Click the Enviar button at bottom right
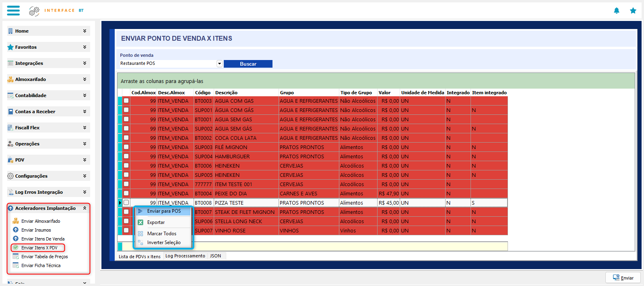This screenshot has height=286, width=644. pyautogui.click(x=623, y=278)
